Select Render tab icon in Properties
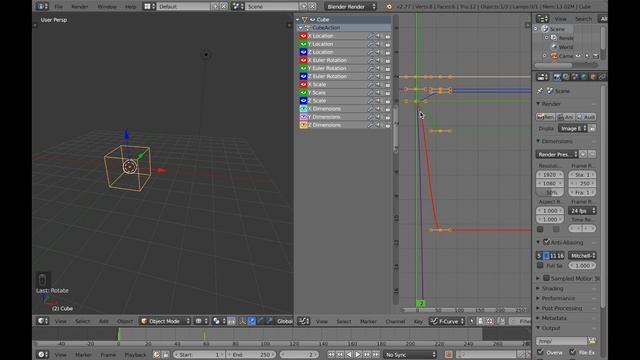The image size is (640, 360). (557, 77)
